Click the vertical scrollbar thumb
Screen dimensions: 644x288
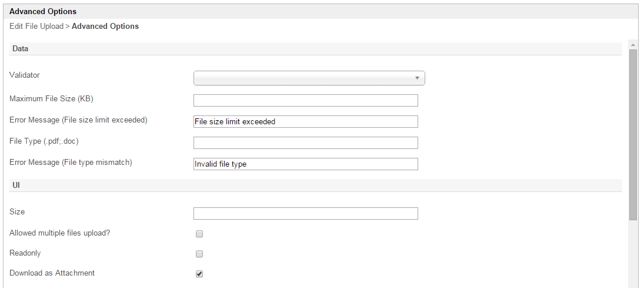[x=633, y=134]
